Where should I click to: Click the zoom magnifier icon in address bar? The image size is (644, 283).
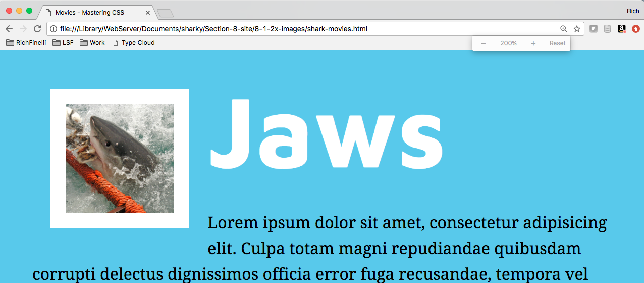[x=564, y=29]
